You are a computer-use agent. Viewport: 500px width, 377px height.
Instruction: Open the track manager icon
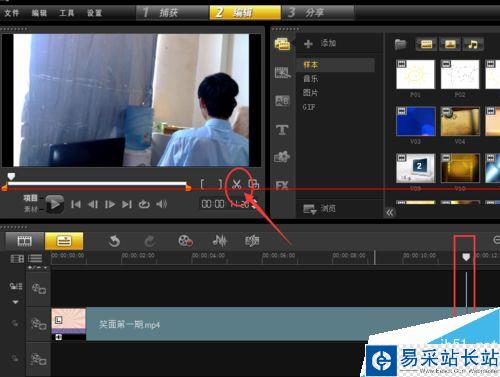coord(35,259)
